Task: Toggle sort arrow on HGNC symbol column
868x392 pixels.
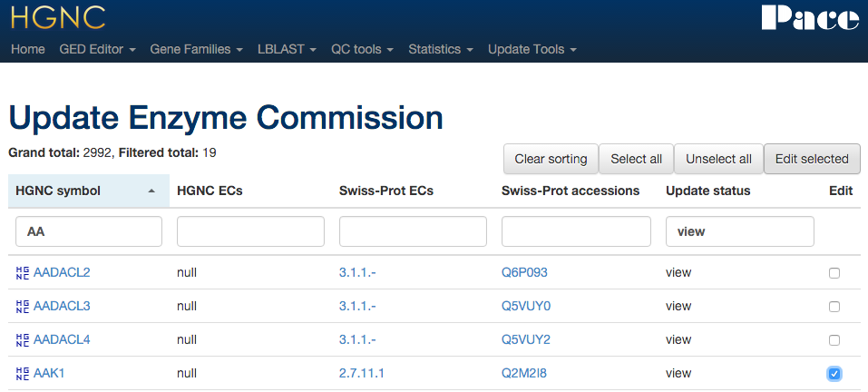Action: click(x=151, y=191)
